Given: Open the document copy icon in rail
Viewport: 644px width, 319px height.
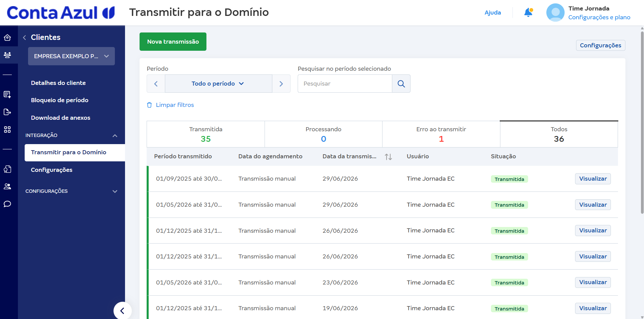Looking at the screenshot, I should pos(7,169).
